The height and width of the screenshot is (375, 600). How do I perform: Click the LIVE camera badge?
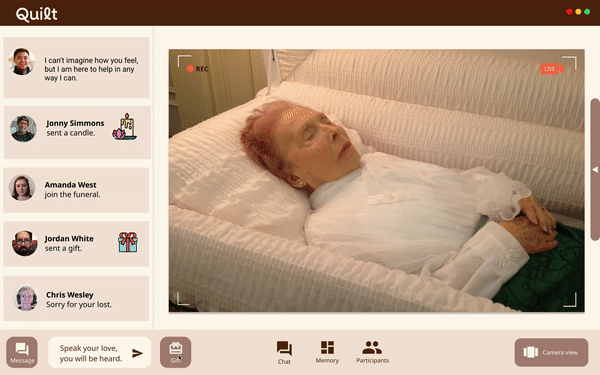552,69
